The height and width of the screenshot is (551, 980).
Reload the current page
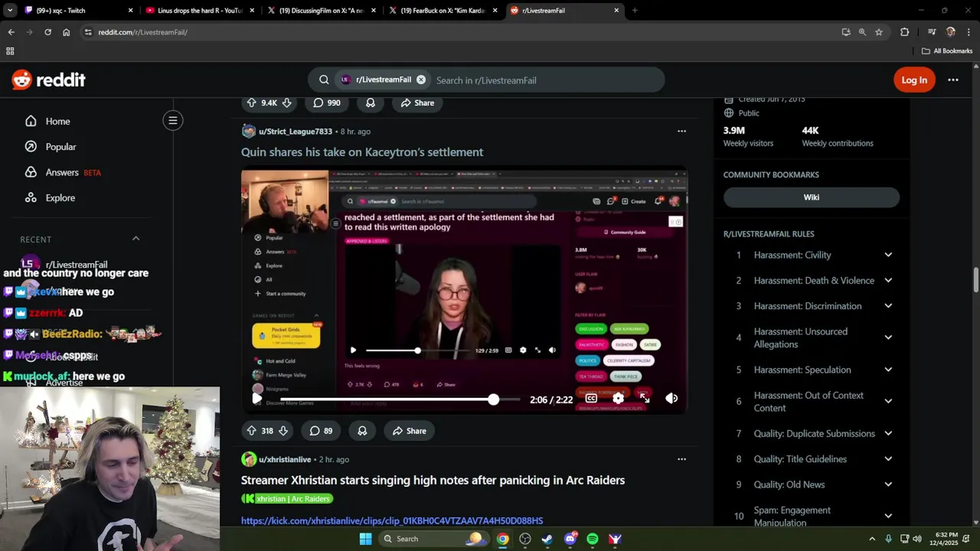[47, 32]
